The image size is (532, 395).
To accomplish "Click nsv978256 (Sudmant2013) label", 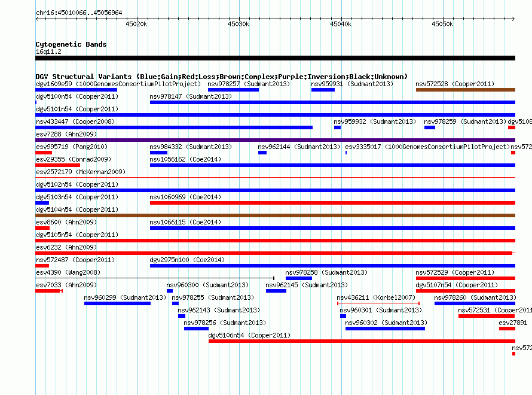I will [x=225, y=323].
